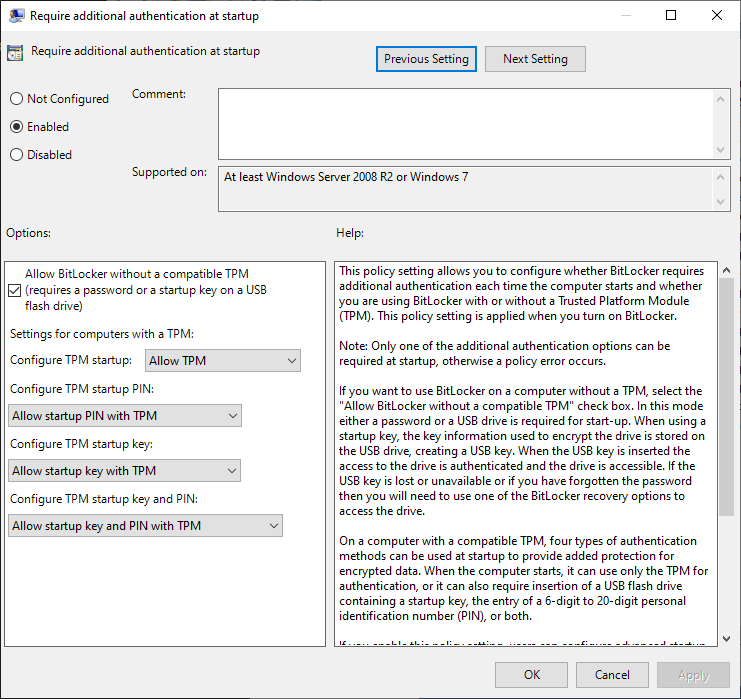The image size is (741, 699).
Task: Maximize the policy window
Action: pos(671,16)
